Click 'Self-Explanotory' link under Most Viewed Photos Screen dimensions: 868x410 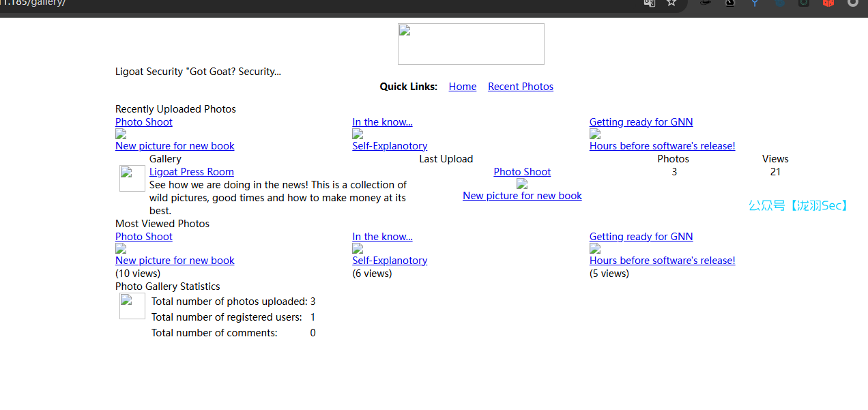390,261
